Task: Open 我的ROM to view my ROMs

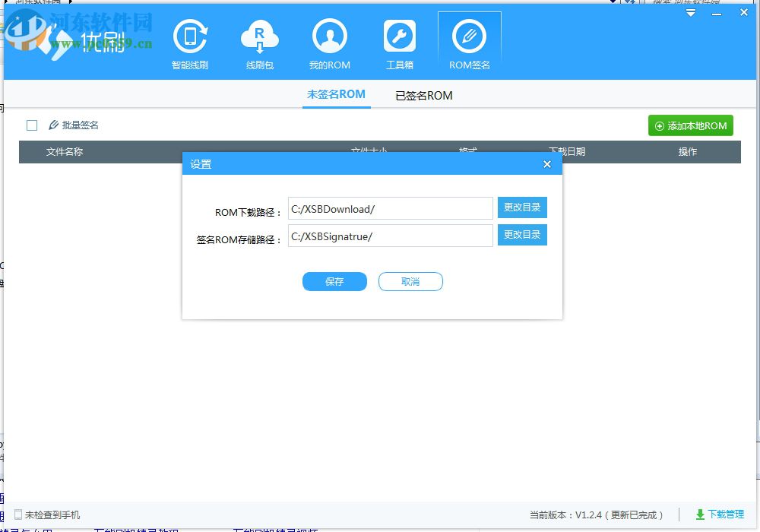Action: coord(330,43)
